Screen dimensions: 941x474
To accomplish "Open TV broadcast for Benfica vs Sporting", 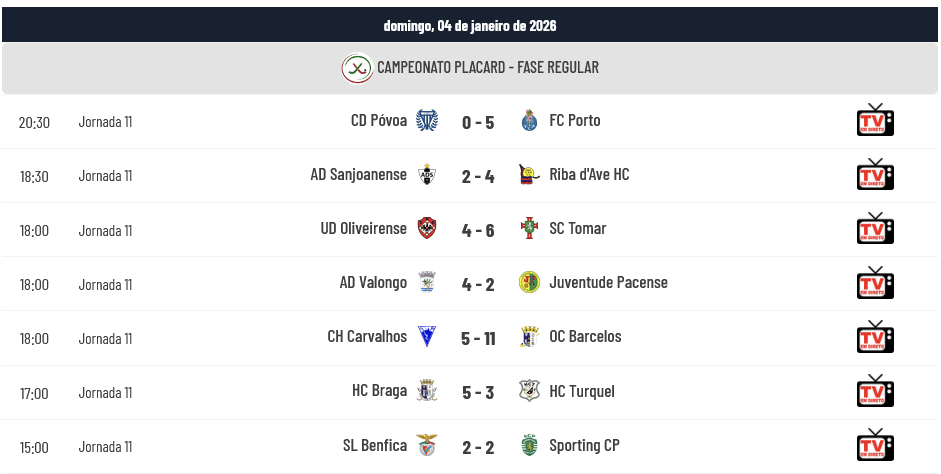I will [x=875, y=446].
